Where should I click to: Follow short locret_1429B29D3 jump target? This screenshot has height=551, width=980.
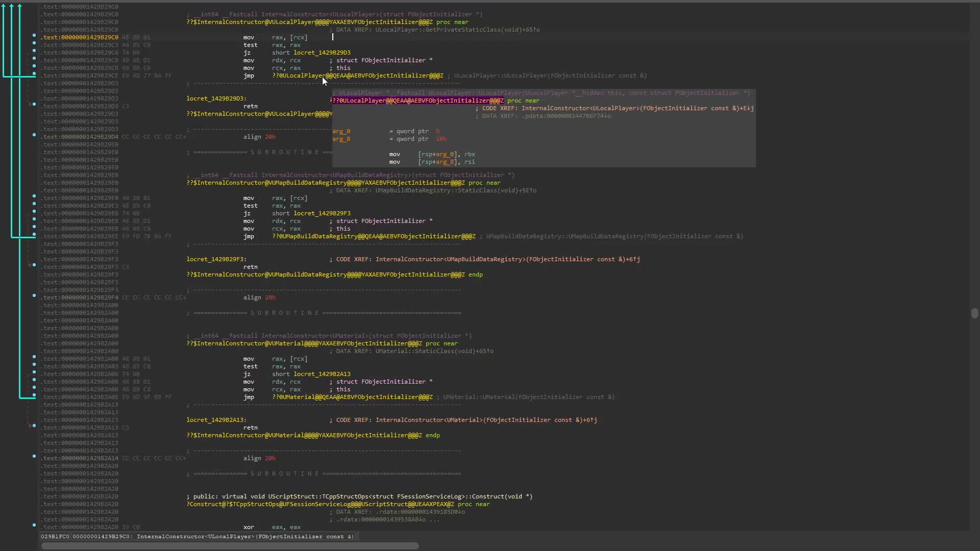[x=322, y=53]
